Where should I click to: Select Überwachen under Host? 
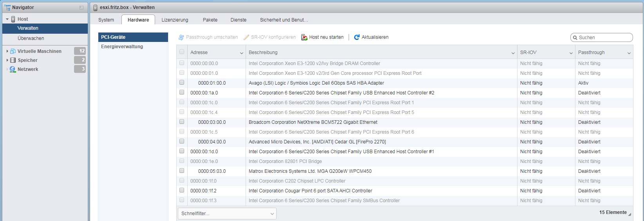coord(31,38)
